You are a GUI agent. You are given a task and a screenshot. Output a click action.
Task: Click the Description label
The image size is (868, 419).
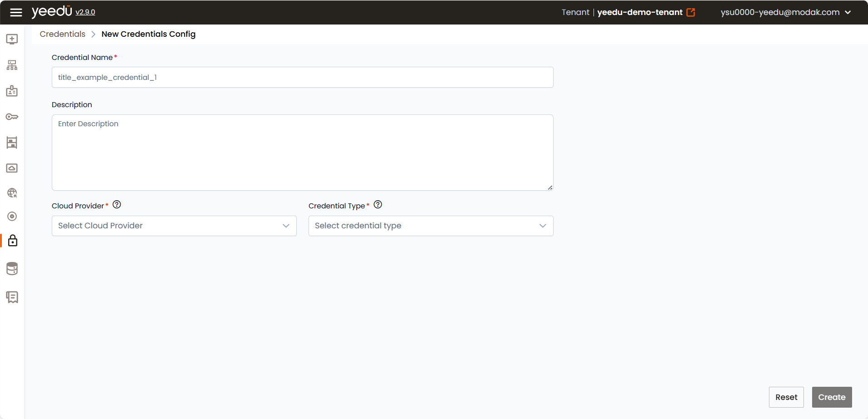click(x=72, y=105)
